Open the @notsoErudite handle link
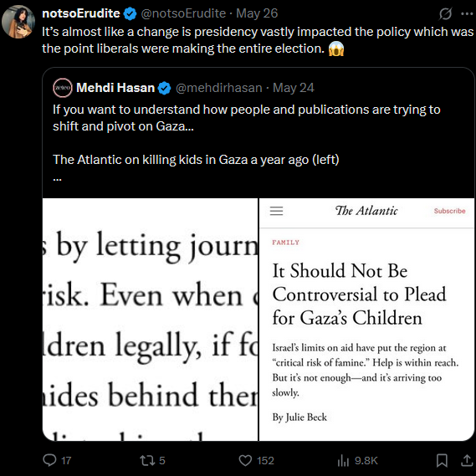The width and height of the screenshot is (476, 476). [183, 13]
